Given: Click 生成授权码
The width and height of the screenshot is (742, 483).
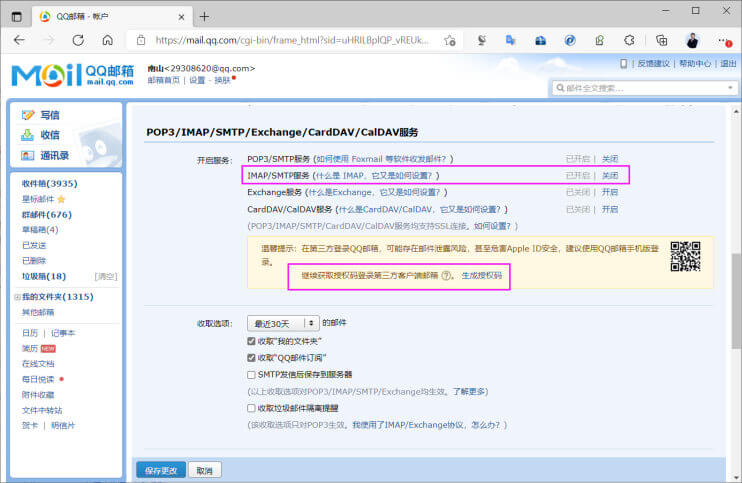Looking at the screenshot, I should coord(482,275).
